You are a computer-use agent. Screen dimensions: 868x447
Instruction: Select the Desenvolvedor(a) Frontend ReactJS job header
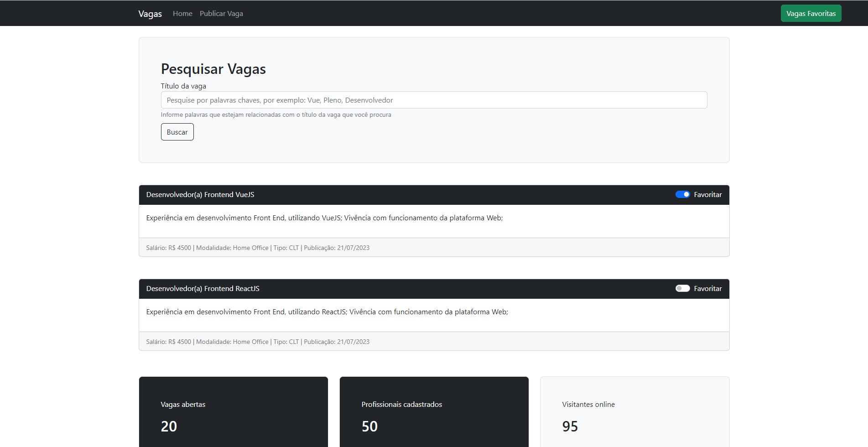tap(202, 288)
